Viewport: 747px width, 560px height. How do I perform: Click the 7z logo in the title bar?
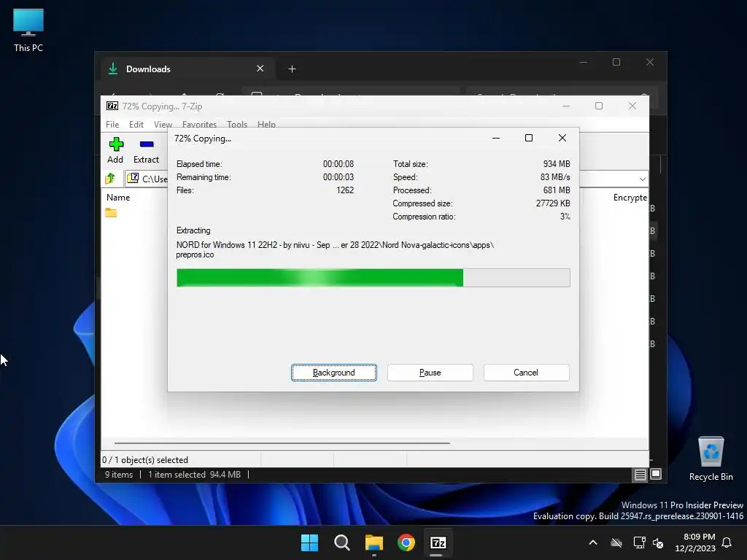[x=112, y=106]
